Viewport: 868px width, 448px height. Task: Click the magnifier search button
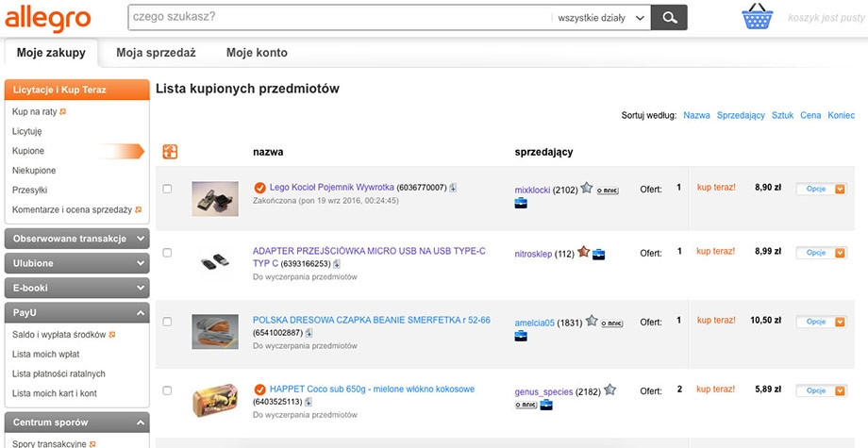pyautogui.click(x=670, y=17)
